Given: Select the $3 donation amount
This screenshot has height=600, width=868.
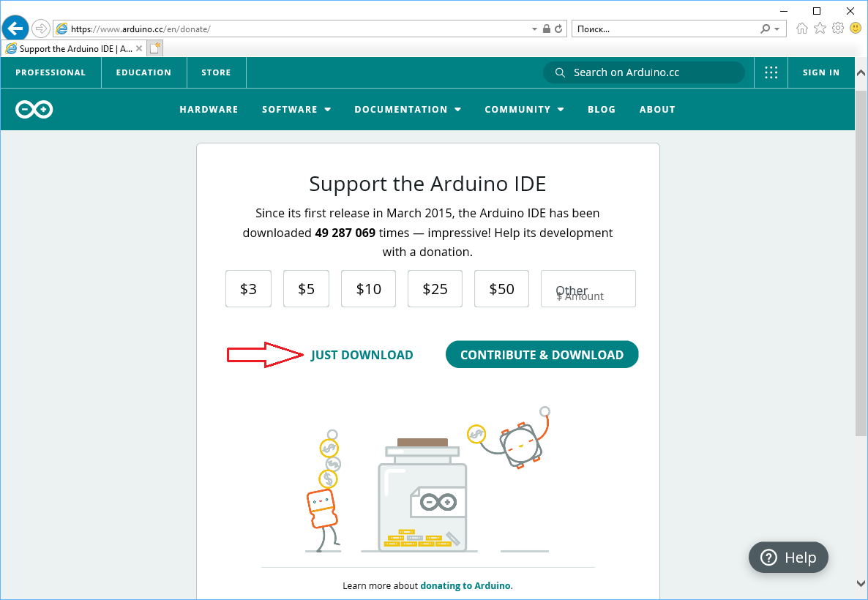Looking at the screenshot, I should coord(249,288).
